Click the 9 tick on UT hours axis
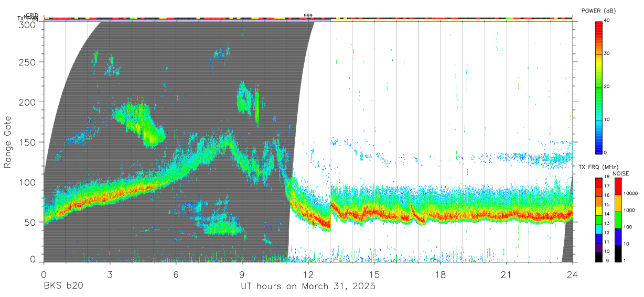 pos(242,274)
